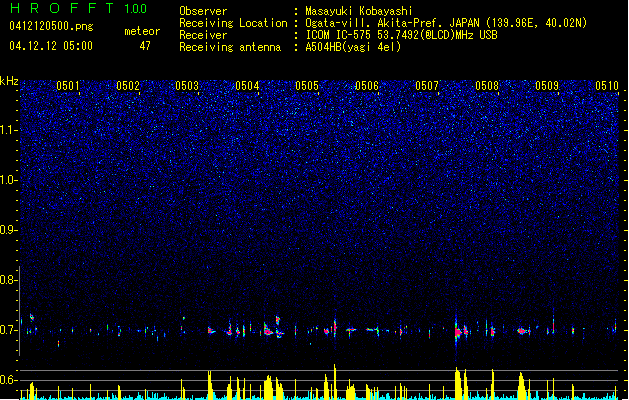This screenshot has height=400, width=629.
Task: Click the 0.8 kHz axis label
Action: (x=9, y=280)
